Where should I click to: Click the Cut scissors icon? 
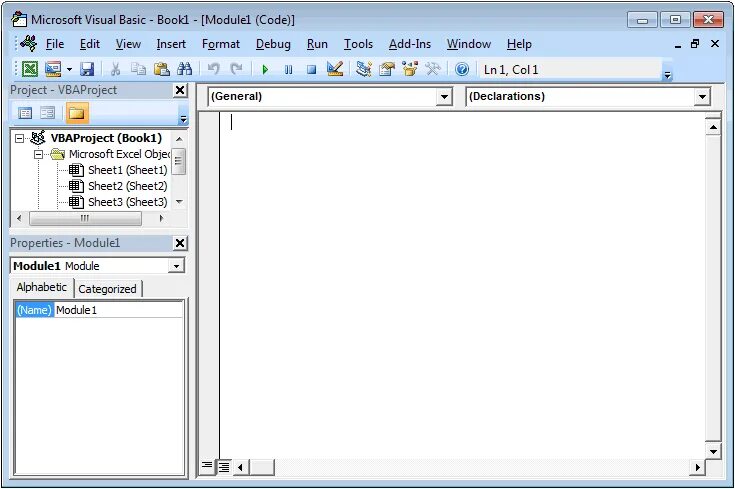click(115, 69)
